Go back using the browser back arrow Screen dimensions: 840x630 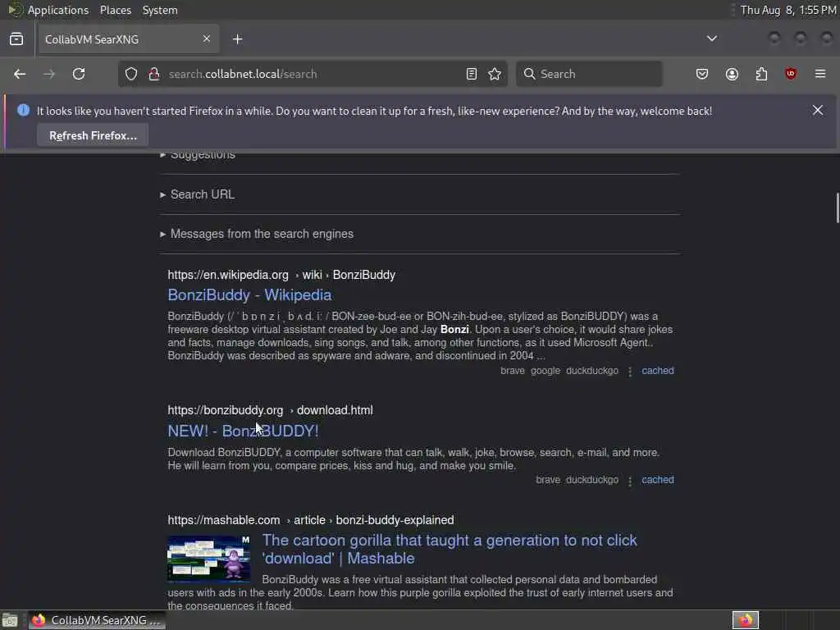[20, 74]
